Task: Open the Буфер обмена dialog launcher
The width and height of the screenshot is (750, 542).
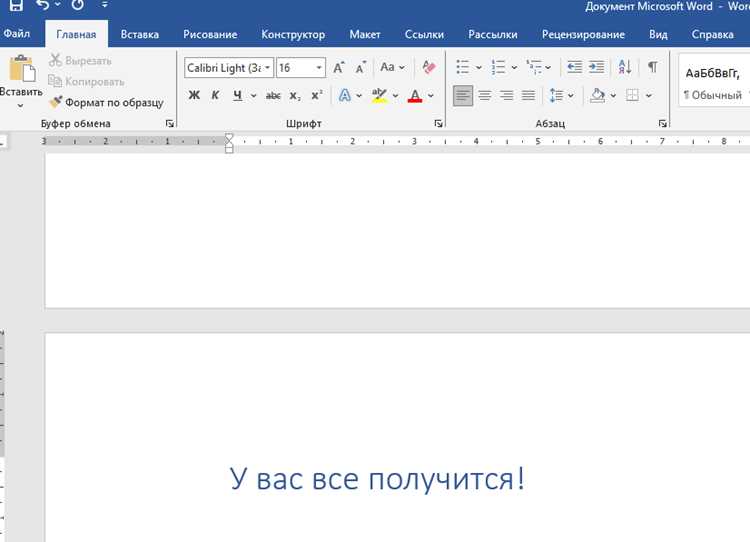Action: (x=169, y=123)
